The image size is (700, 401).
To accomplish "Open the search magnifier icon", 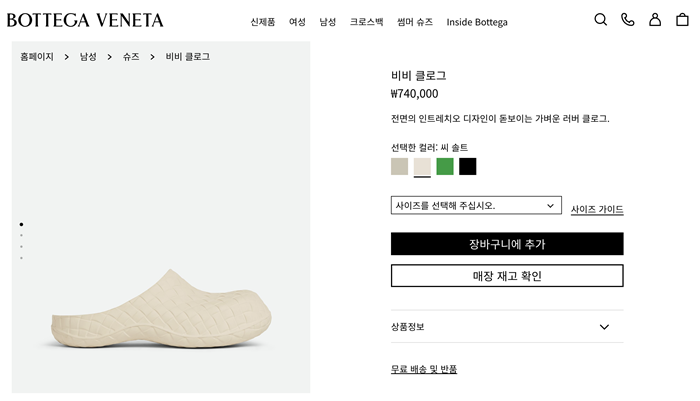I will (x=600, y=20).
